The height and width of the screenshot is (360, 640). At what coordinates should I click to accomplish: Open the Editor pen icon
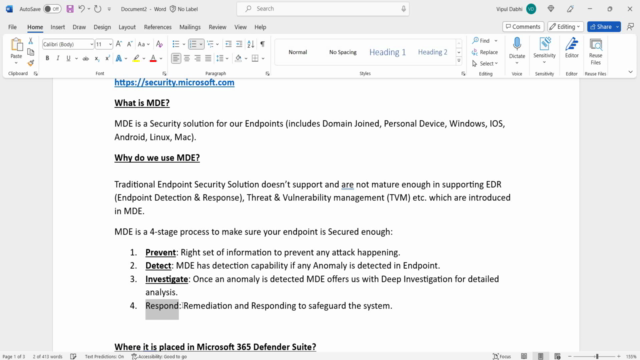pos(572,44)
